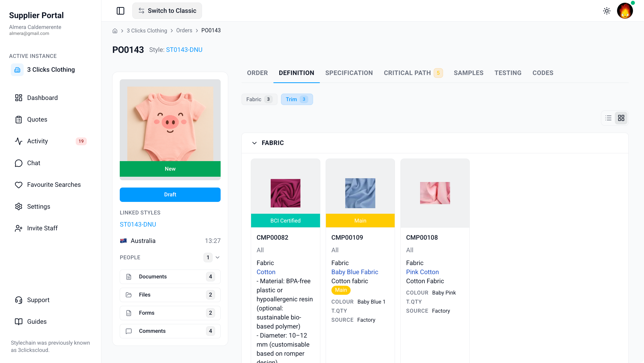
Task: Open linked style ST0143-DNU
Action: (138, 225)
